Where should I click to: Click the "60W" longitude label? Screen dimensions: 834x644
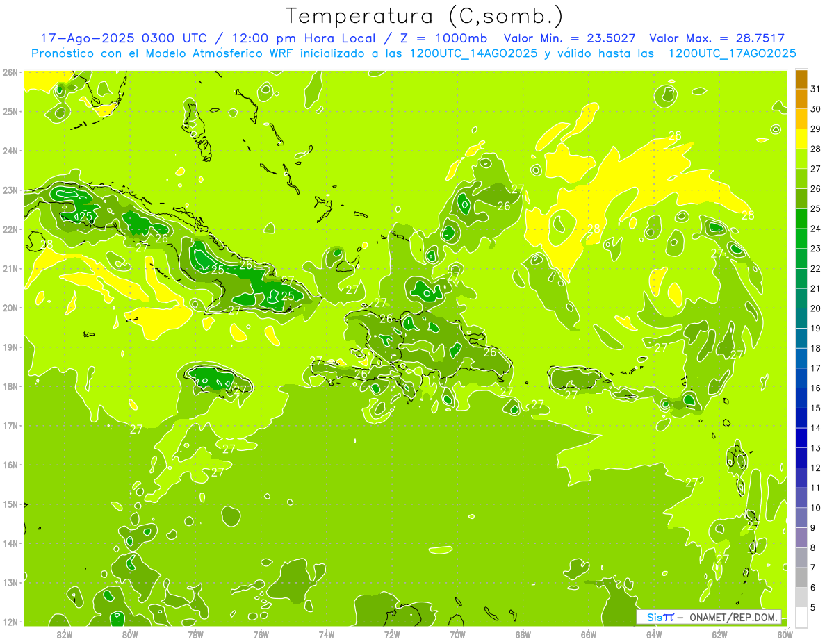click(785, 634)
